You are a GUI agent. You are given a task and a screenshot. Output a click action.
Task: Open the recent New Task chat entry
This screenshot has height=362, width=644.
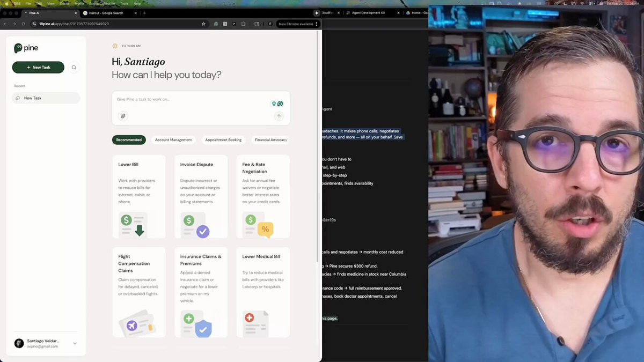46,98
